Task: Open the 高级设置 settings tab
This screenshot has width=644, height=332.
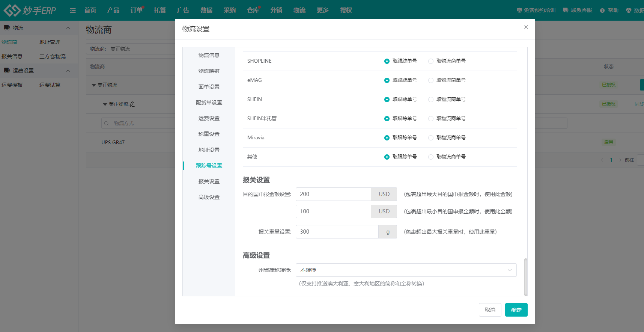Action: pos(209,197)
